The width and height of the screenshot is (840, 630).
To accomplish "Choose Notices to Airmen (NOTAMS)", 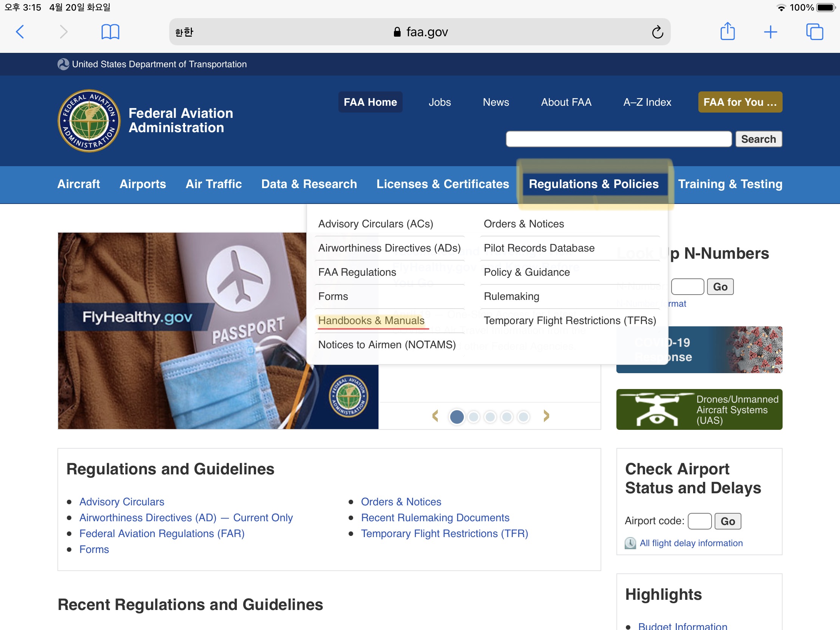I will point(387,345).
